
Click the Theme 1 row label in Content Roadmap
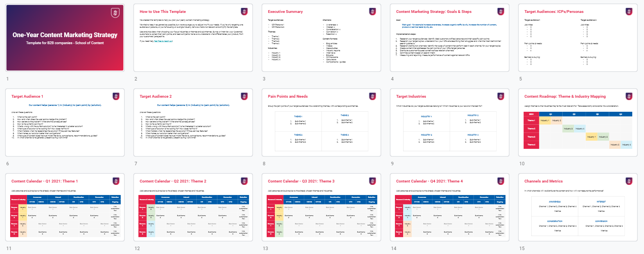531,120
